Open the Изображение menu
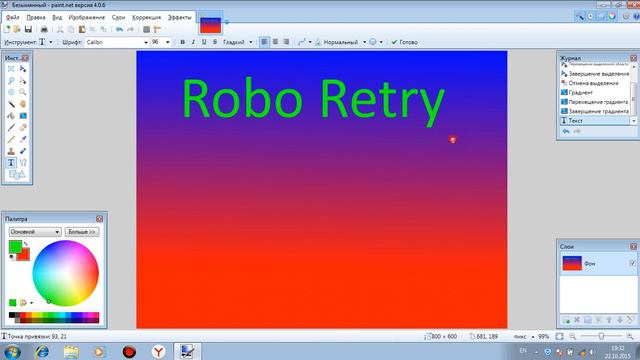This screenshot has width=640, height=360. point(87,18)
